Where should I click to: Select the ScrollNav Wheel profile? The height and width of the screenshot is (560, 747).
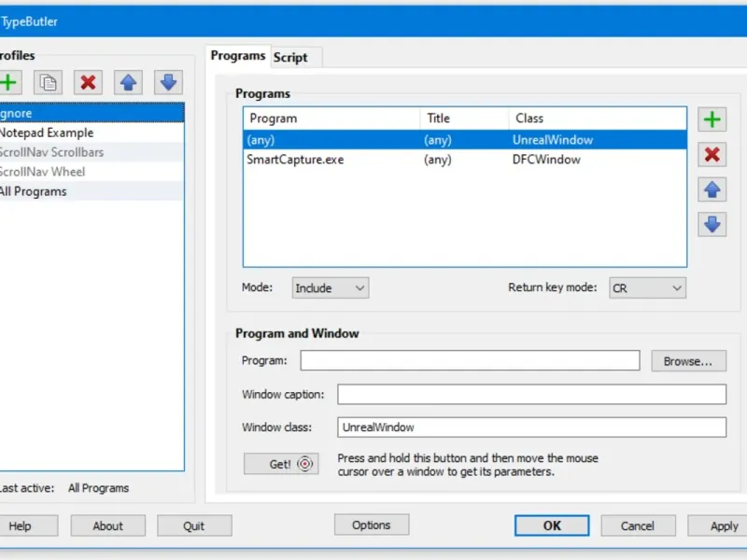92,172
